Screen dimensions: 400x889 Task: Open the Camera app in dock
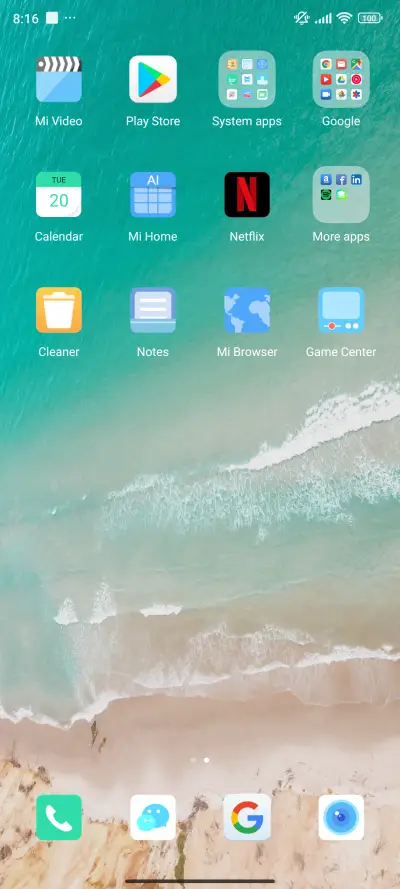click(341, 818)
